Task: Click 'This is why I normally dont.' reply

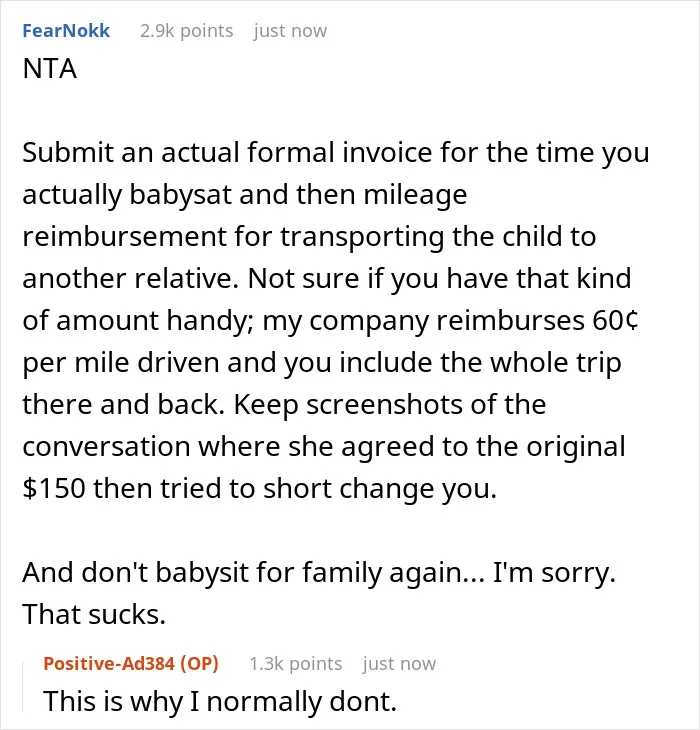Action: [x=220, y=701]
